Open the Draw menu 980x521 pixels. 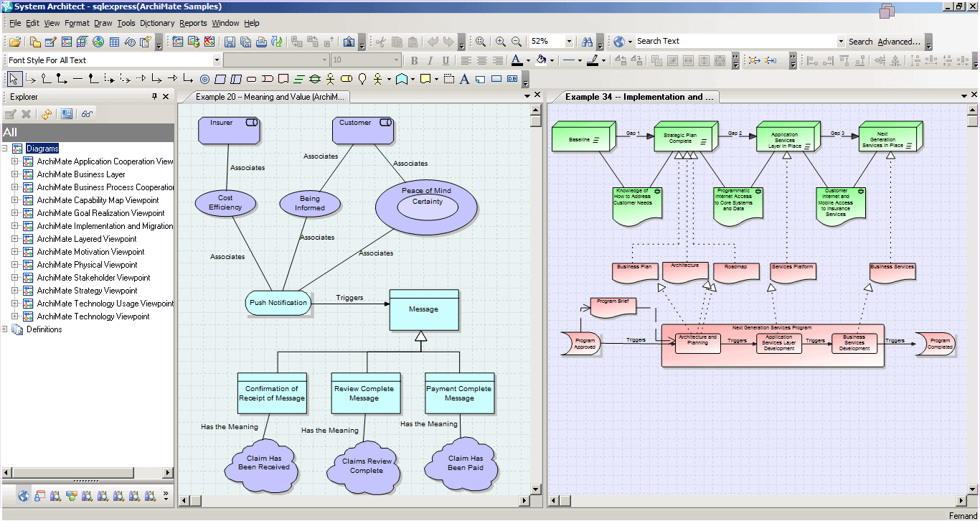coord(103,23)
